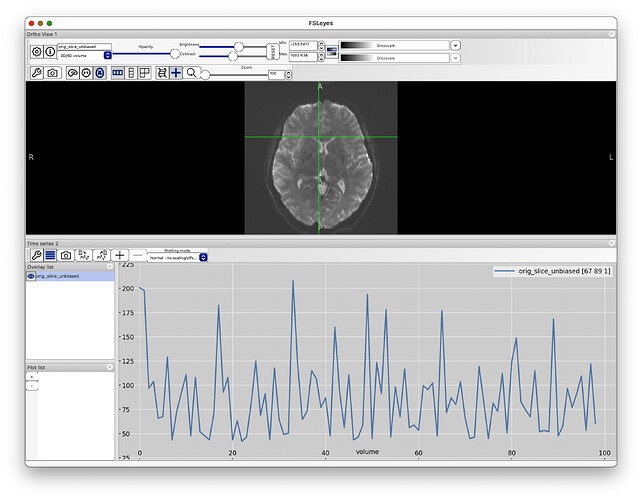Open the lower Greyscale negative colour map dropdown
This screenshot has width=642, height=500.
455,58
